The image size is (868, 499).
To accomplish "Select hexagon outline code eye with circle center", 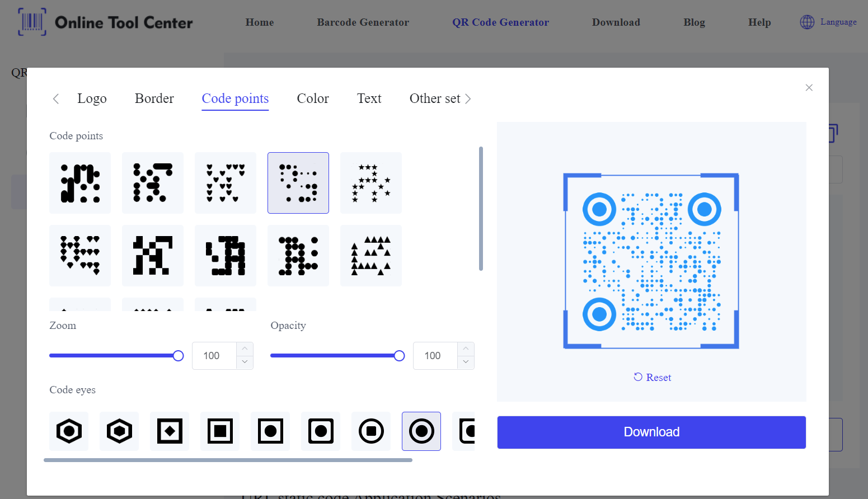I will tap(69, 431).
